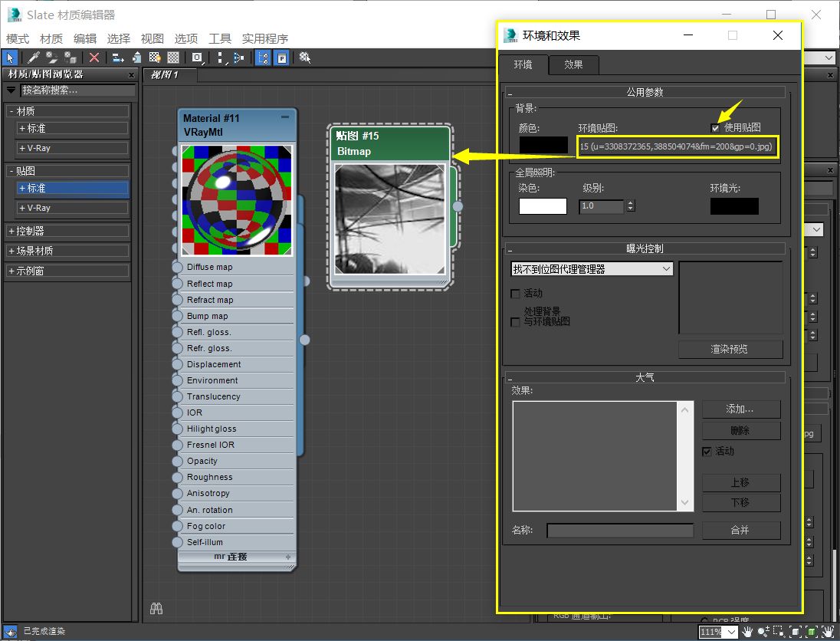Image resolution: width=840 pixels, height=641 pixels.
Task: Click the binoculars search icon in view
Action: [156, 608]
